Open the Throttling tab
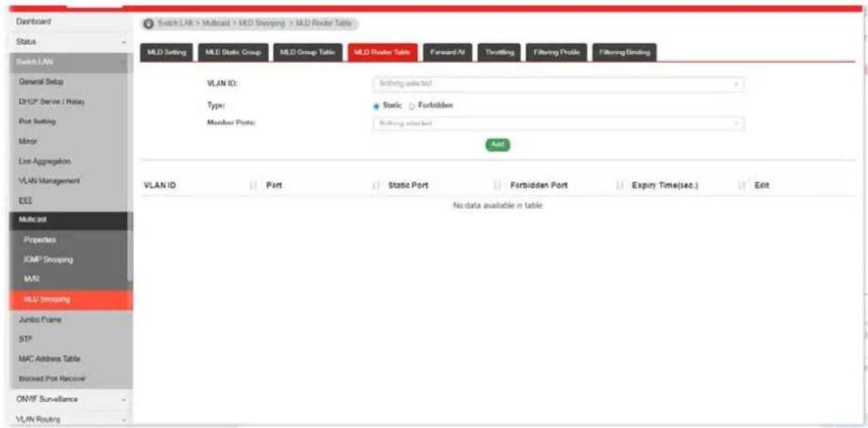 coord(499,52)
